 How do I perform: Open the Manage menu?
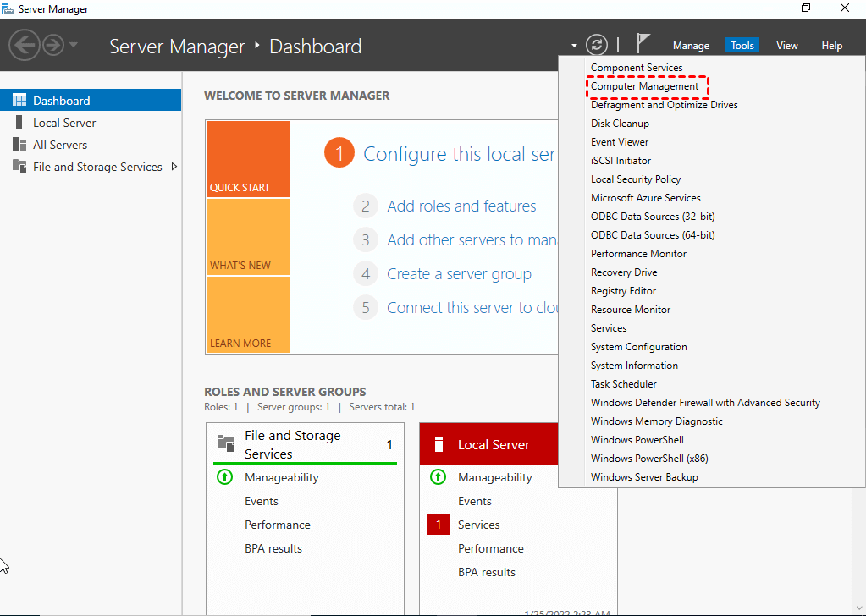(691, 46)
